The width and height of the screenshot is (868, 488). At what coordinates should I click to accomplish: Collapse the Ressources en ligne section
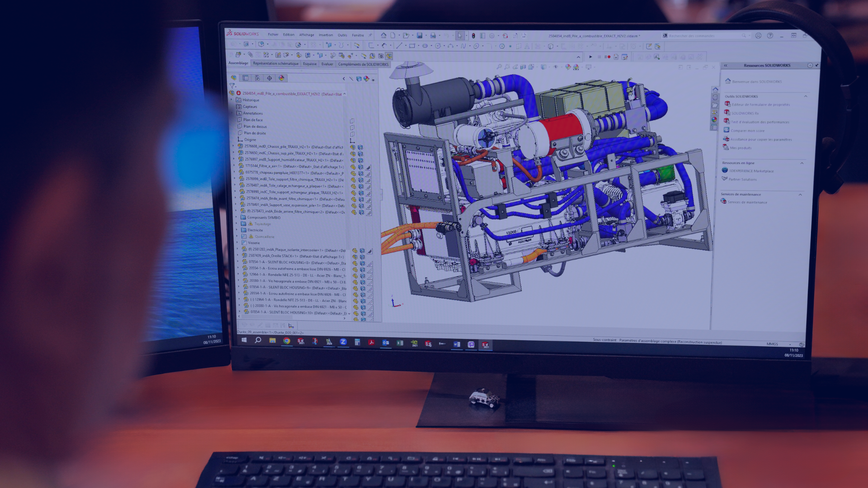[x=802, y=163]
